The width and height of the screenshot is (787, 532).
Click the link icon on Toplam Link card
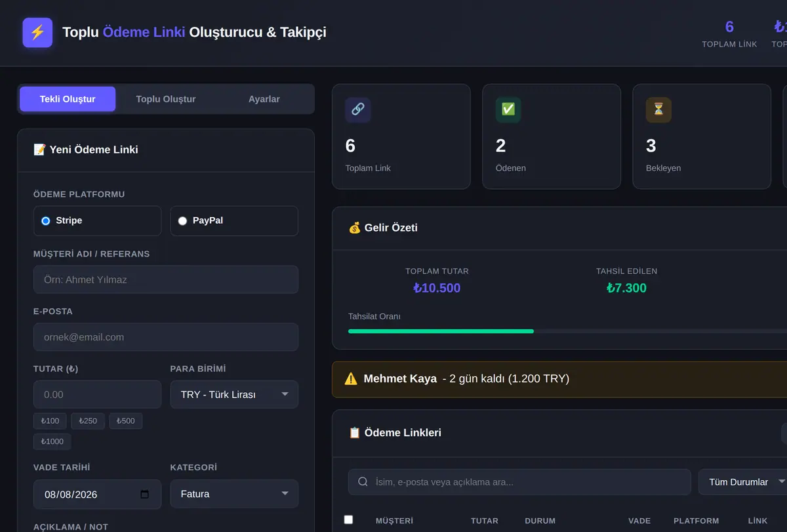point(358,110)
